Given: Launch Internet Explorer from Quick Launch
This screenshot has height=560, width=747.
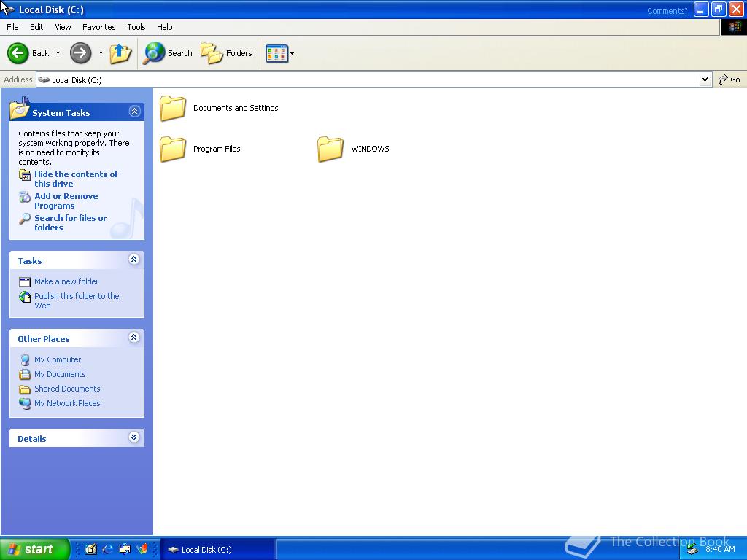Looking at the screenshot, I should click(108, 550).
